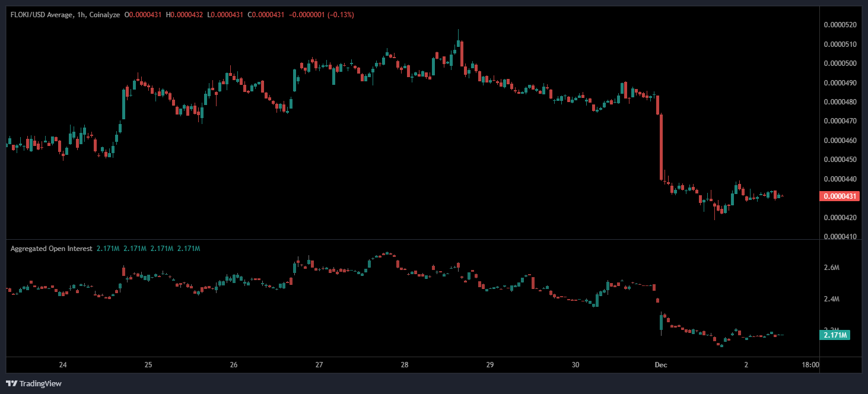Click the green 2.171M open interest tag
Image resolution: width=868 pixels, height=394 pixels.
tap(834, 335)
